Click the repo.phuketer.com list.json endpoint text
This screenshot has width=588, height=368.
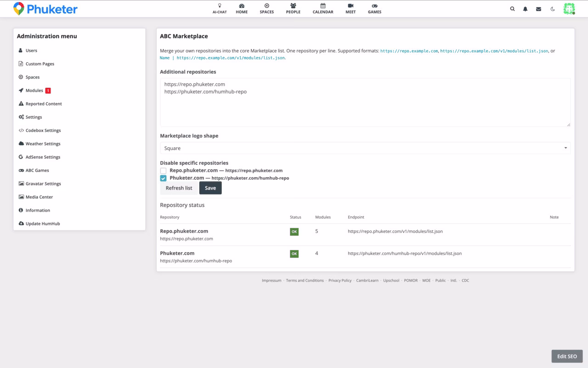pyautogui.click(x=396, y=231)
